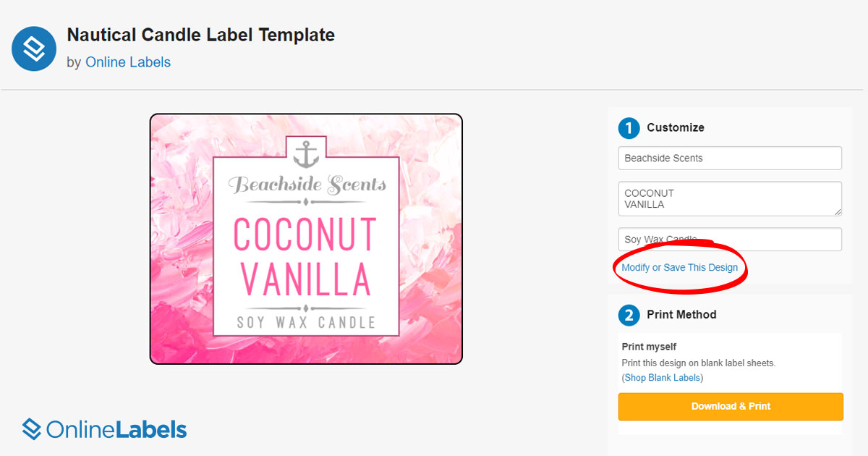The width and height of the screenshot is (868, 456).
Task: Click the step 1 number badge
Action: tap(629, 128)
